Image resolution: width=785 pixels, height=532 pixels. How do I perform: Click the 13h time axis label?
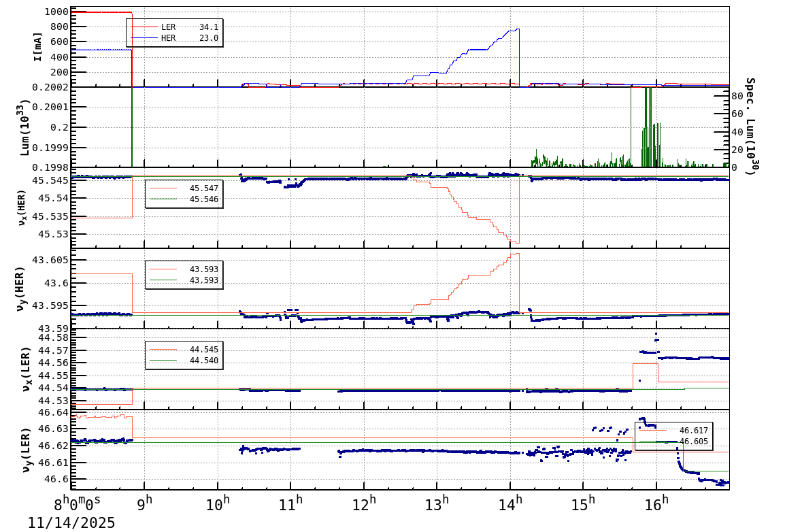click(437, 503)
